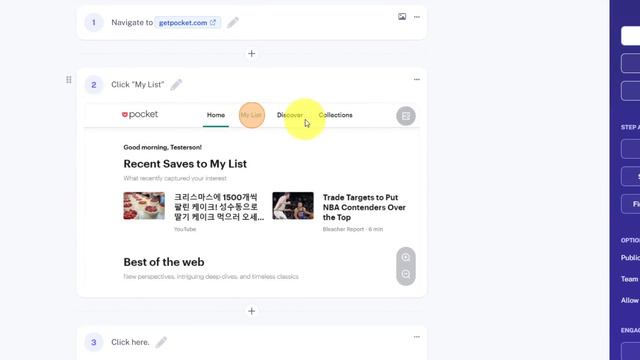Open the more options menu for step 1

coord(417,17)
